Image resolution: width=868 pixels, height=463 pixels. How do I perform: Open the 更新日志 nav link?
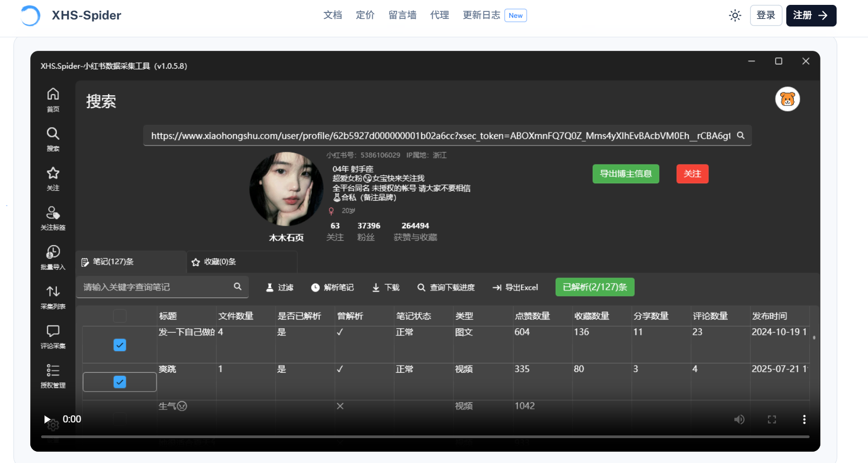(x=482, y=15)
